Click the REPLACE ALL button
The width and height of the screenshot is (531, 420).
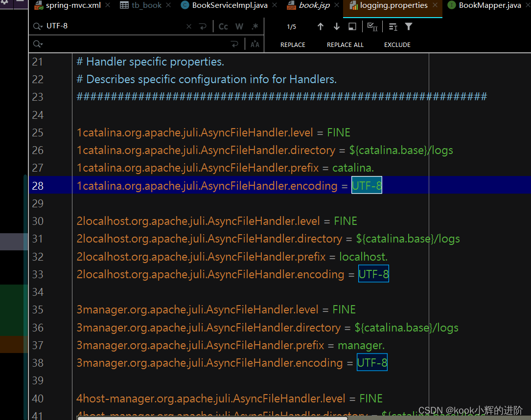pos(345,44)
